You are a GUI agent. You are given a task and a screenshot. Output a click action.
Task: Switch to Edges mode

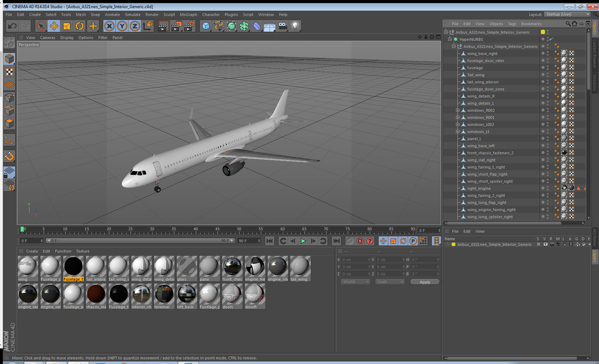[9, 110]
